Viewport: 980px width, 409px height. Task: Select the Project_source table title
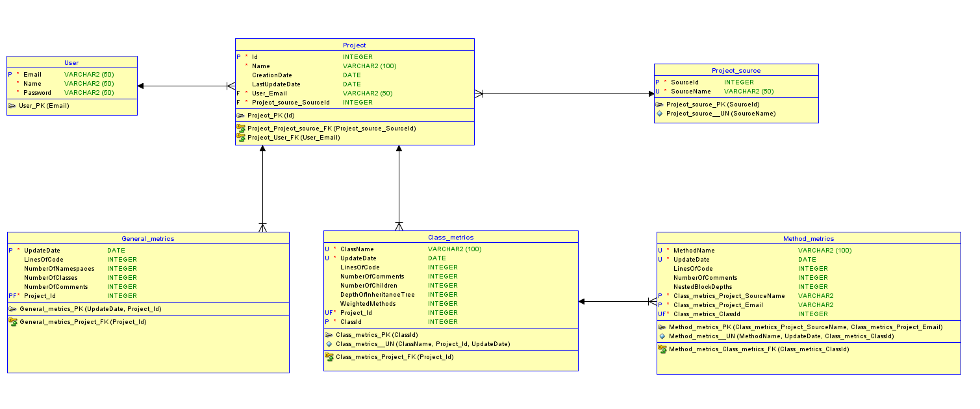(736, 70)
